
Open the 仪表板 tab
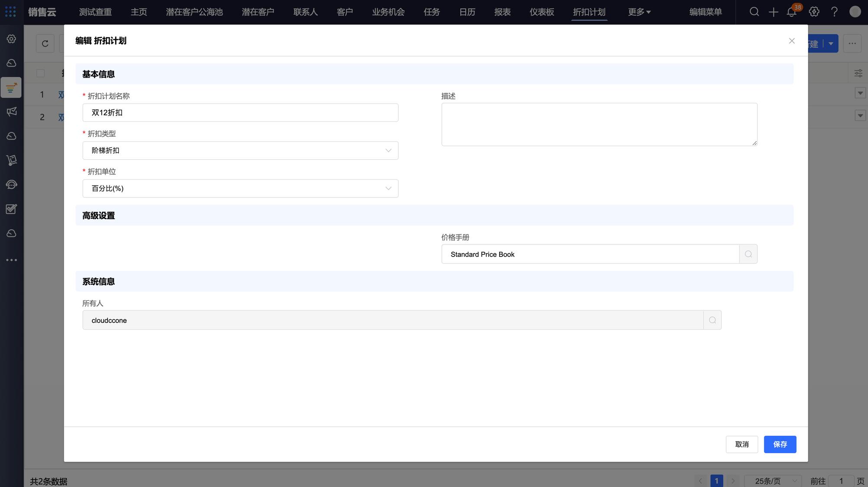(542, 12)
